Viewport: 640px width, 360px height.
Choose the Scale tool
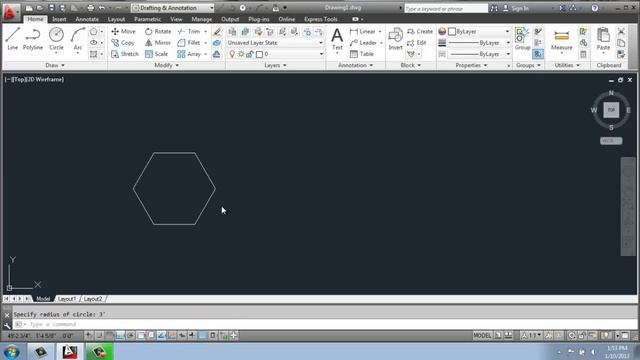click(x=156, y=54)
